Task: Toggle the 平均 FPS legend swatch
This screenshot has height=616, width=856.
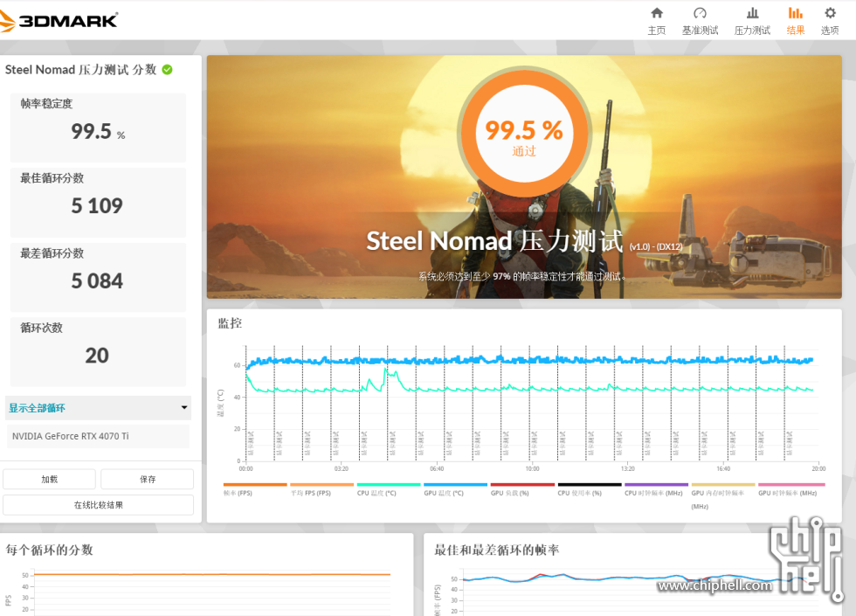Action: [x=322, y=484]
